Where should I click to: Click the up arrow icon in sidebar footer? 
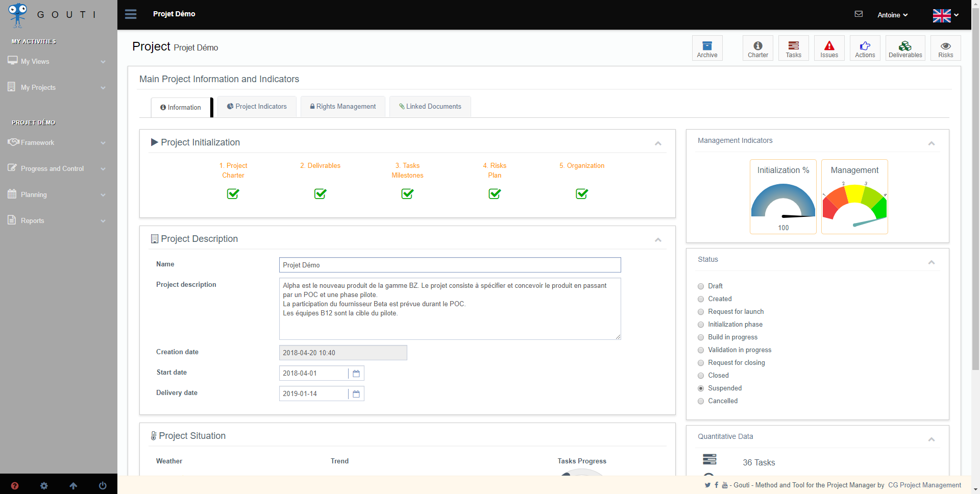coord(73,486)
